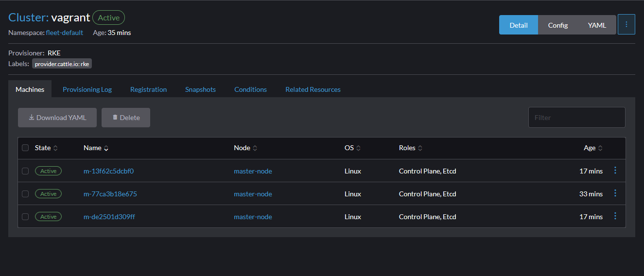Toggle the select-all checkbox in header
Viewport: 644px width, 276px height.
tap(25, 148)
